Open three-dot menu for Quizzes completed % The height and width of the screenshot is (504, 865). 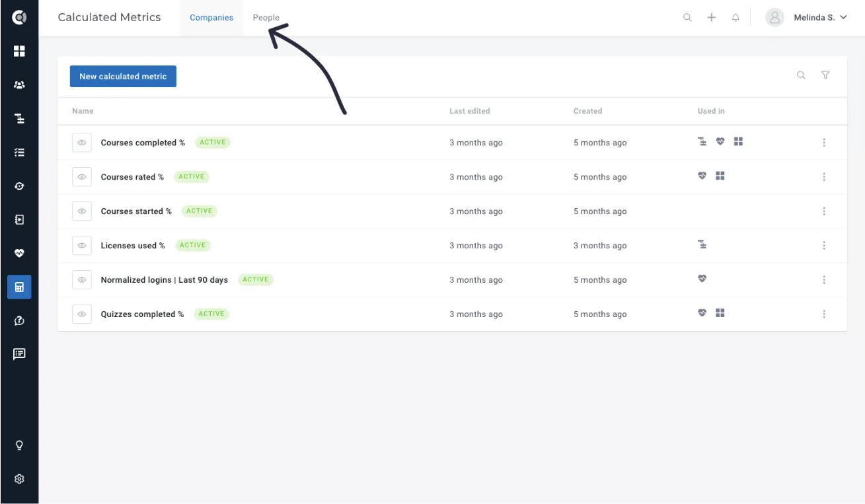(824, 314)
